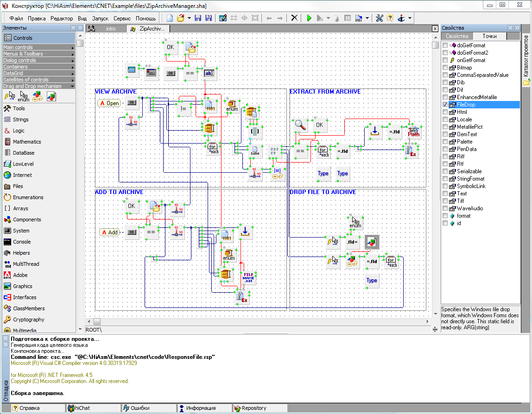Select the Cryptography category in elements list
The width and height of the screenshot is (532, 414).
(28, 320)
